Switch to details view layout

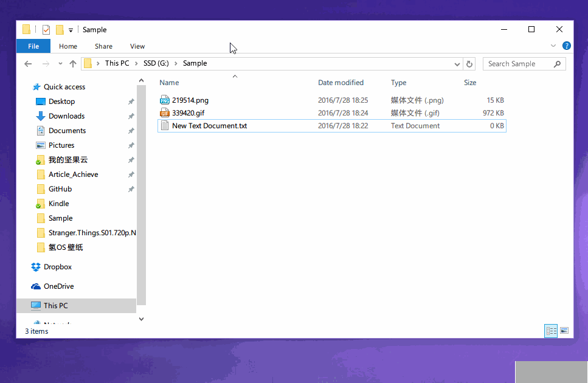coord(551,331)
